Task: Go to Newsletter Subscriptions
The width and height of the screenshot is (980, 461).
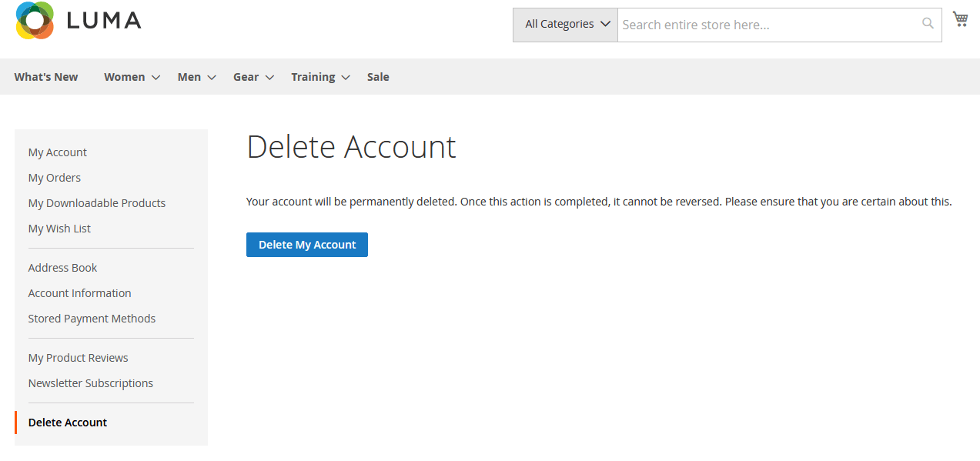Action: [x=90, y=382]
